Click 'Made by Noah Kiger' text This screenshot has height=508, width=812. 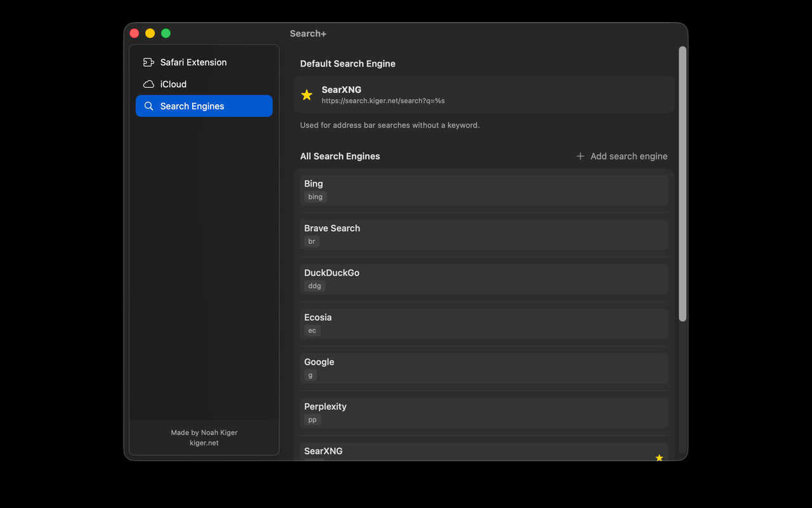(x=204, y=432)
